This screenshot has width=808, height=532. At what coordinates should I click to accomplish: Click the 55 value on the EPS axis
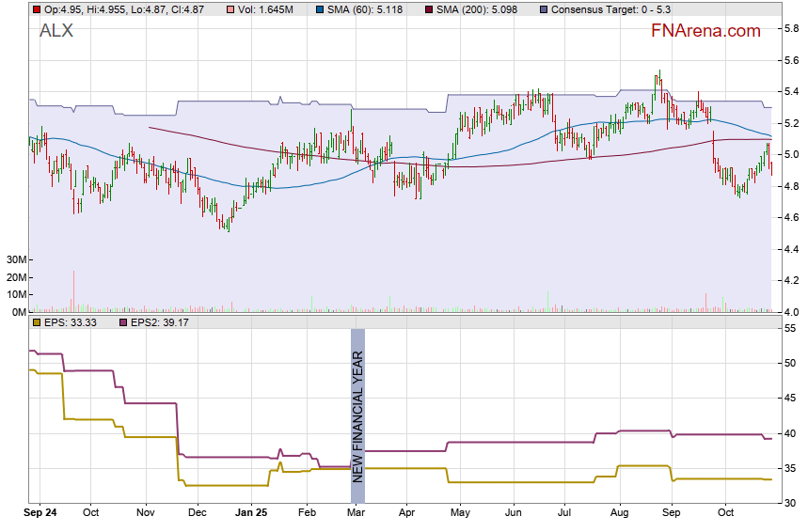coord(791,328)
